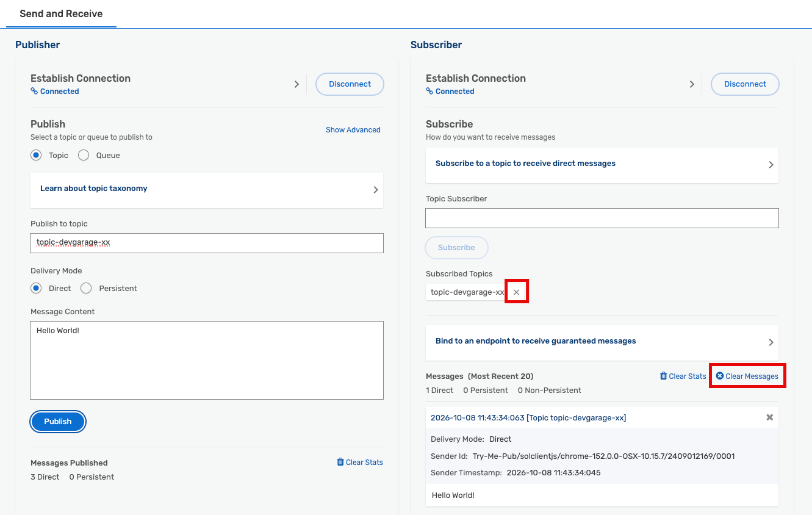Choose Persistent delivery mode
The width and height of the screenshot is (812, 515).
86,288
